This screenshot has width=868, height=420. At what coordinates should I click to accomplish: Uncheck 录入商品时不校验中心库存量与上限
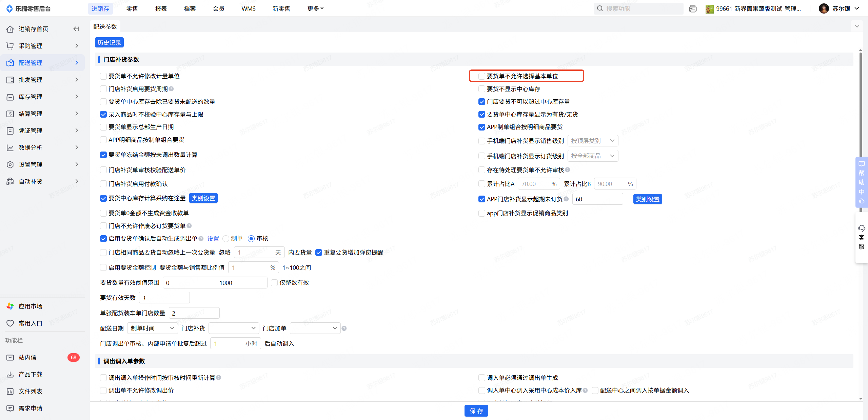(103, 114)
